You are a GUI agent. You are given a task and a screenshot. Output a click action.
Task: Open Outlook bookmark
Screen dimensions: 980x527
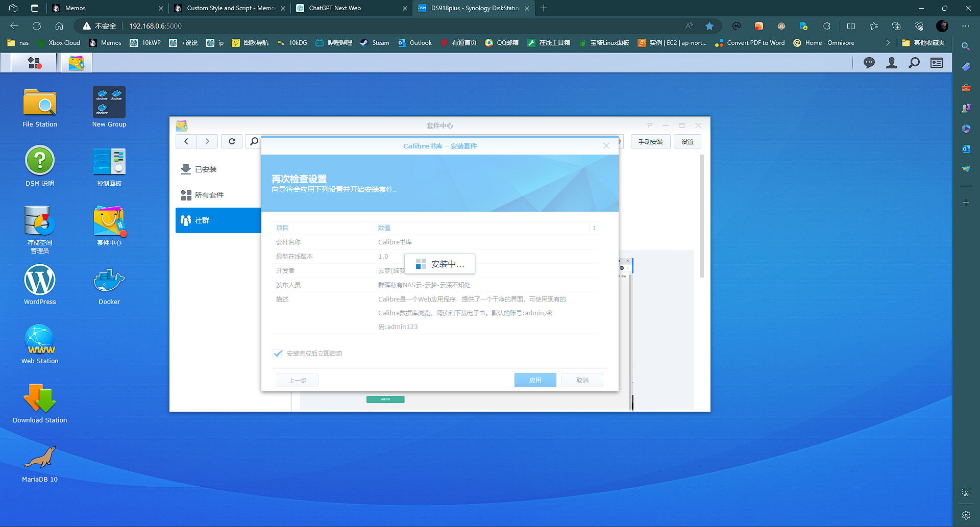click(x=415, y=43)
